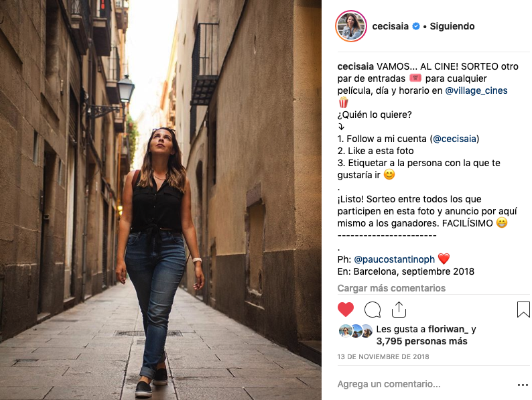This screenshot has width=532, height=400.
Task: Share the post using the share icon
Action: tap(399, 310)
